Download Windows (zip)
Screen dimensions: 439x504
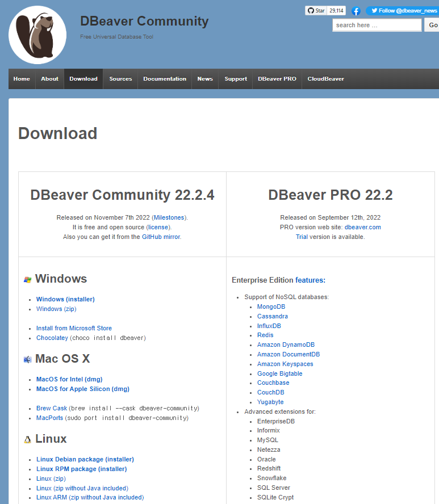click(x=56, y=309)
